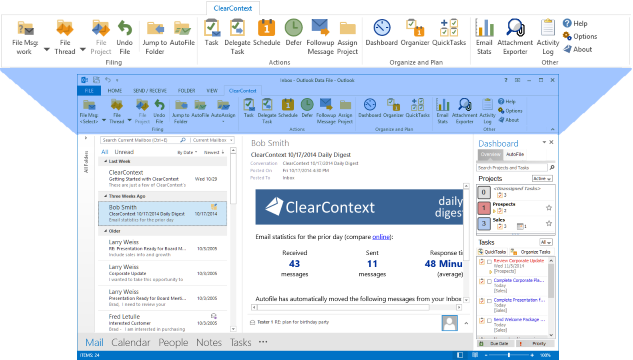Image resolution: width=633 pixels, height=360 pixels.
Task: Click save icon in Outlook quick access toolbar
Action: click(96, 80)
